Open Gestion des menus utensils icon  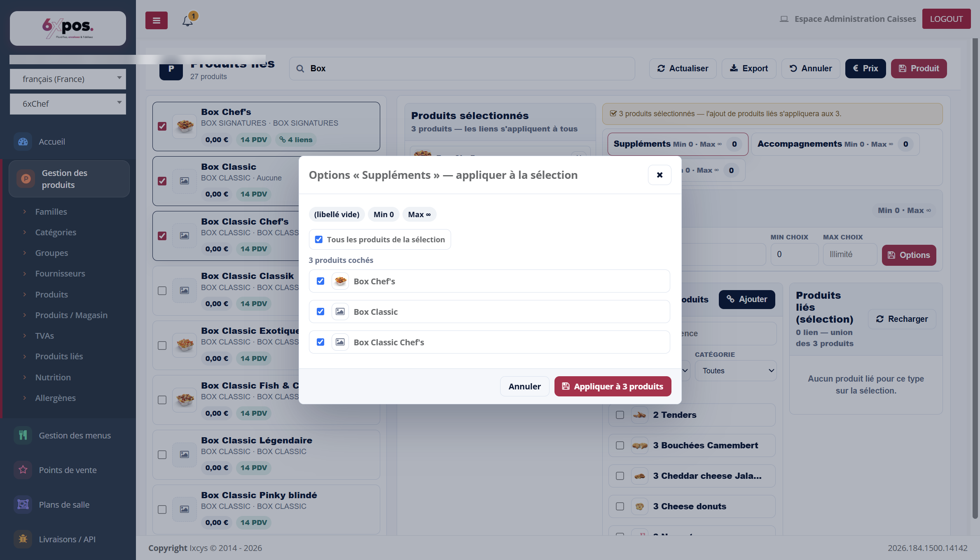pyautogui.click(x=23, y=436)
